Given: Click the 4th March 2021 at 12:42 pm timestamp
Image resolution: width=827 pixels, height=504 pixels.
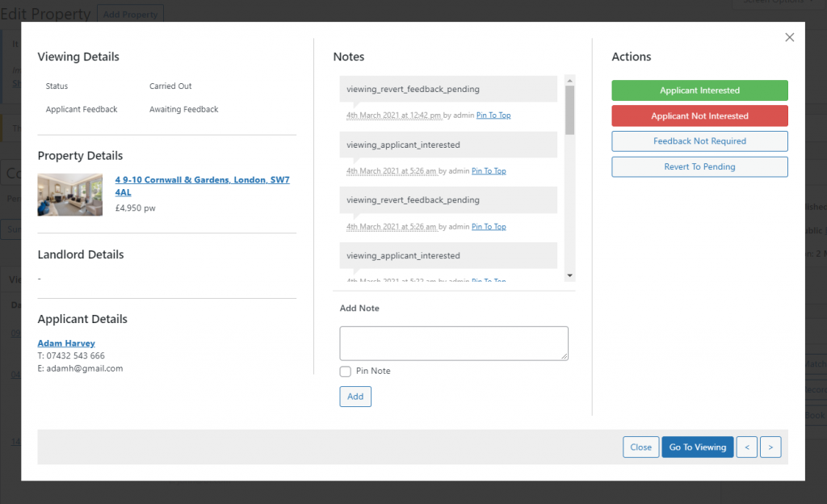Looking at the screenshot, I should (393, 115).
